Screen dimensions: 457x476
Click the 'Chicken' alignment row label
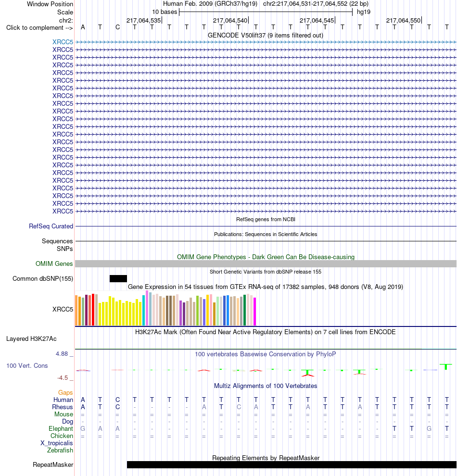coord(62,436)
